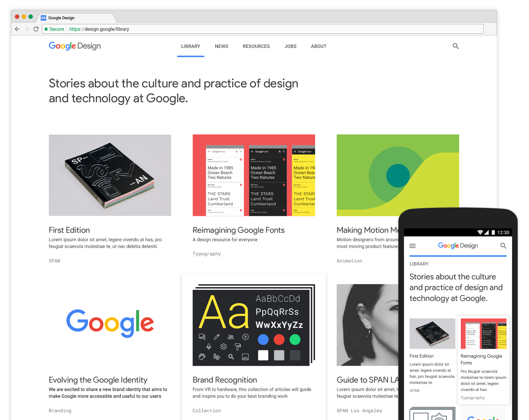The height and width of the screenshot is (420, 529).
Task: Click the Typography tag under Reimagining Google Fonts
Action: coord(206,254)
